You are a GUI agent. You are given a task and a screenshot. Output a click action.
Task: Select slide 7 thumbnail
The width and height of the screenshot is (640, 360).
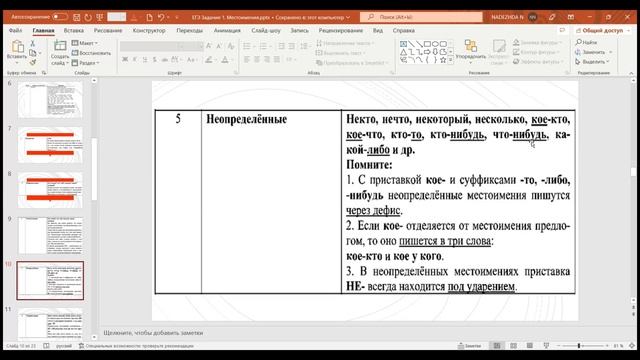click(x=50, y=144)
